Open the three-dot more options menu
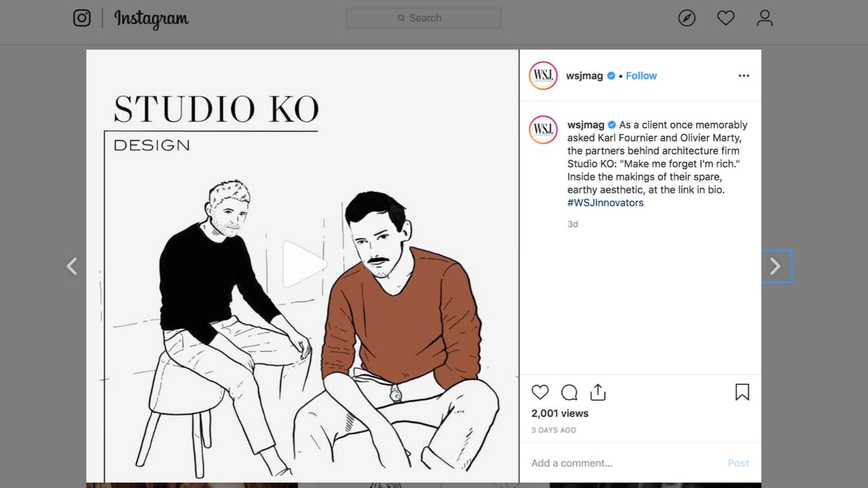The image size is (868, 488). point(744,75)
